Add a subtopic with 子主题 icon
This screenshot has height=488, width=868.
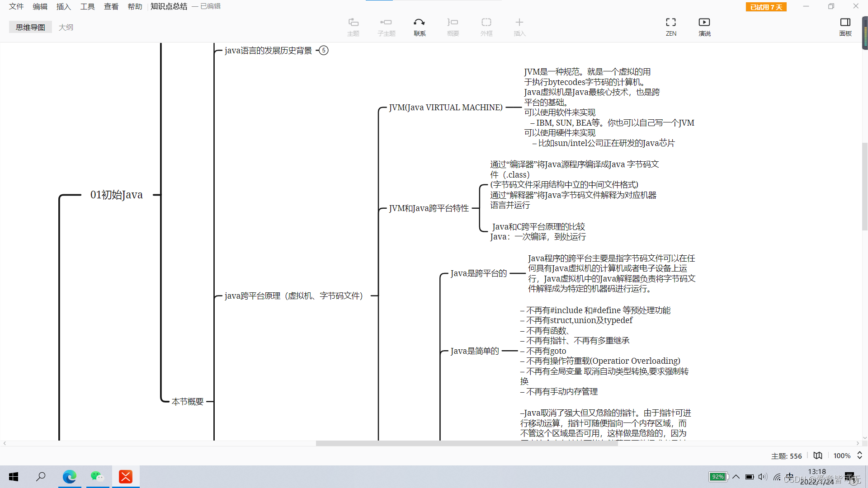pos(386,27)
